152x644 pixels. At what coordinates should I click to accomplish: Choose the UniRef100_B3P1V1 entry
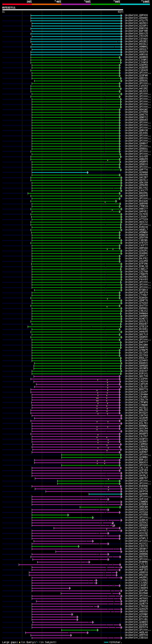(x=136, y=374)
